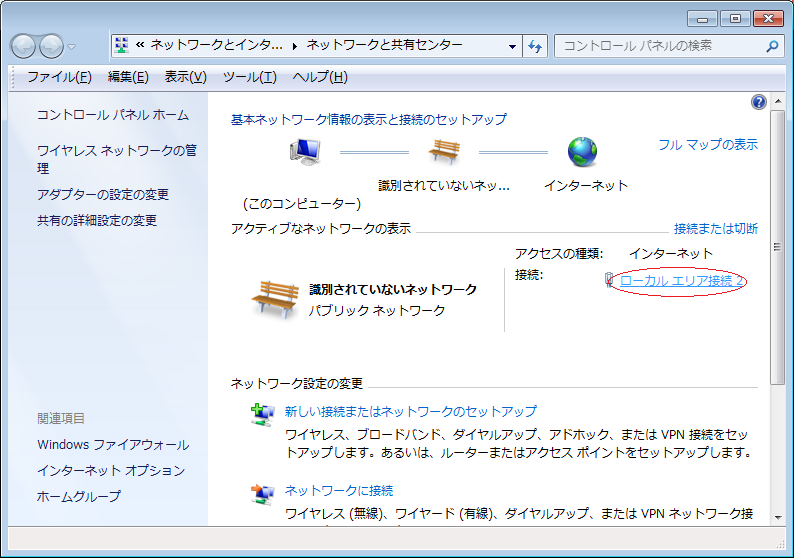Open the 表示(V) menu
This screenshot has height=558, width=794.
point(185,77)
